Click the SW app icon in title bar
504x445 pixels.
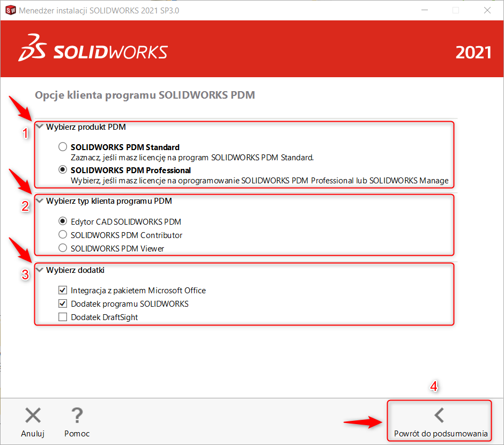click(x=10, y=10)
